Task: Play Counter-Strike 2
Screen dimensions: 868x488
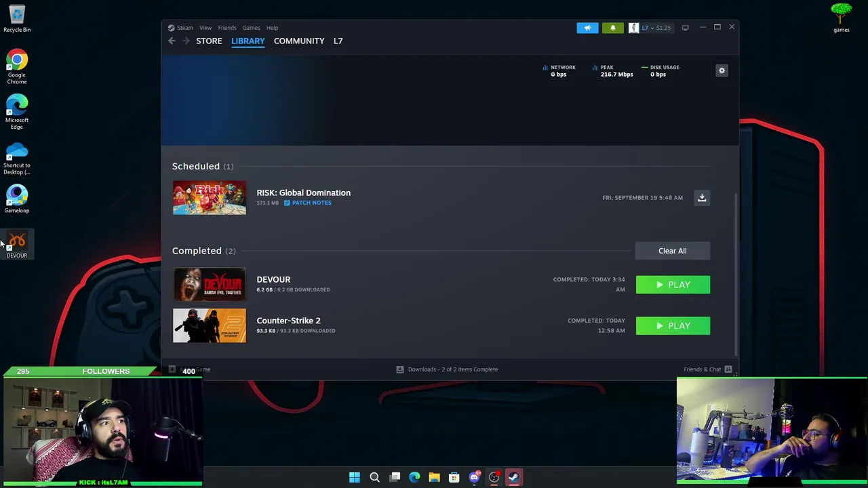Action: [673, 326]
